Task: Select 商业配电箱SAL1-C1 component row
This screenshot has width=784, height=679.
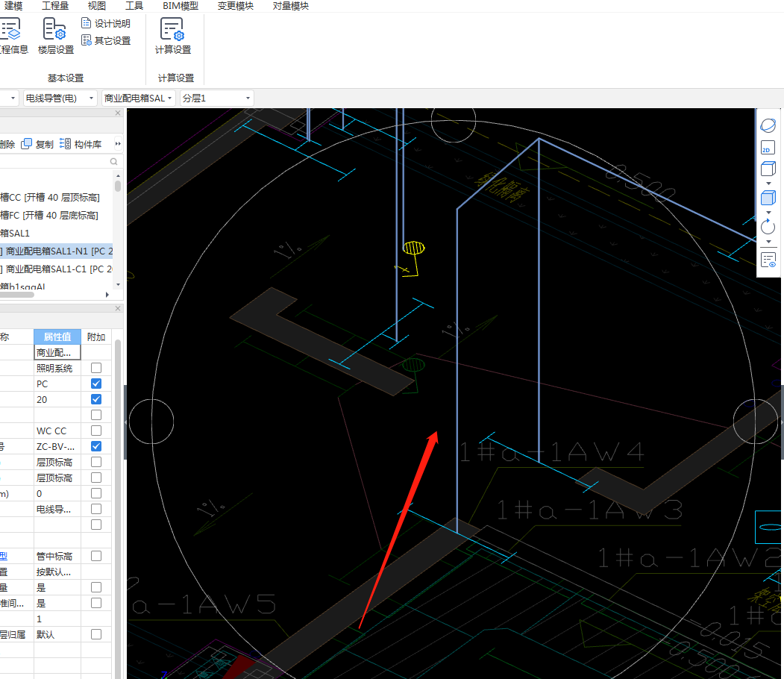Action: [x=57, y=269]
